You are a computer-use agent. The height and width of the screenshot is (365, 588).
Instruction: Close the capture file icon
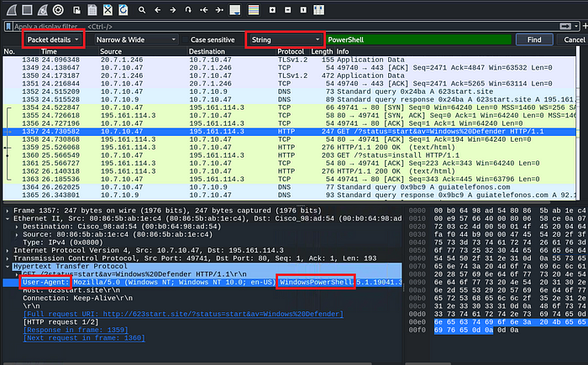click(x=108, y=10)
